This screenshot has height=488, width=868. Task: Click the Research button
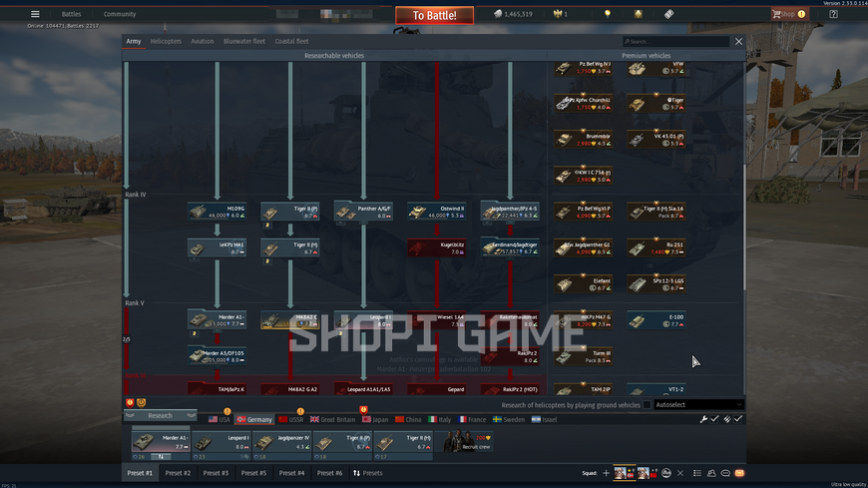coord(160,415)
